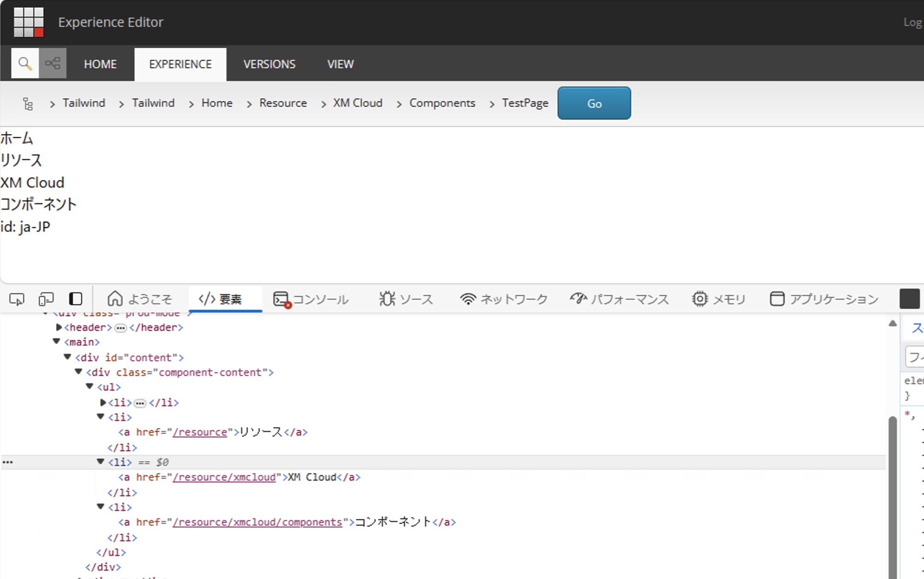This screenshot has height=579, width=924.
Task: Collapse the li containing コンポーネント link
Action: 101,506
